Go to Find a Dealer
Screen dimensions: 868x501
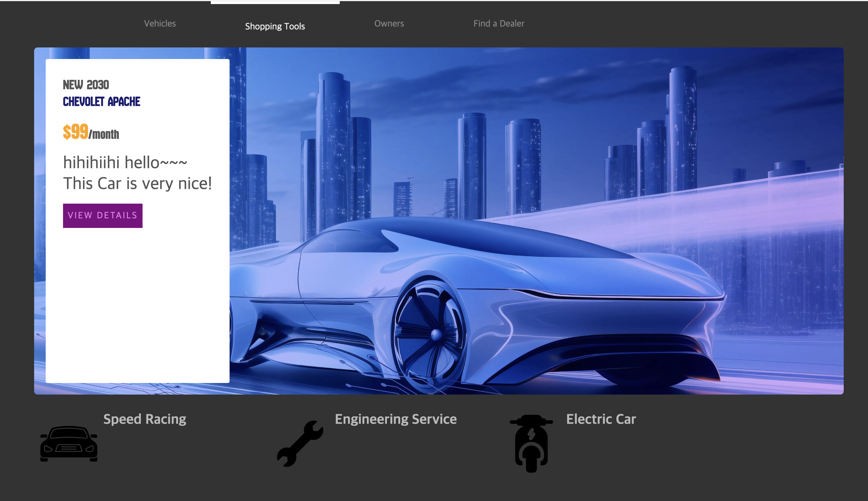(499, 23)
